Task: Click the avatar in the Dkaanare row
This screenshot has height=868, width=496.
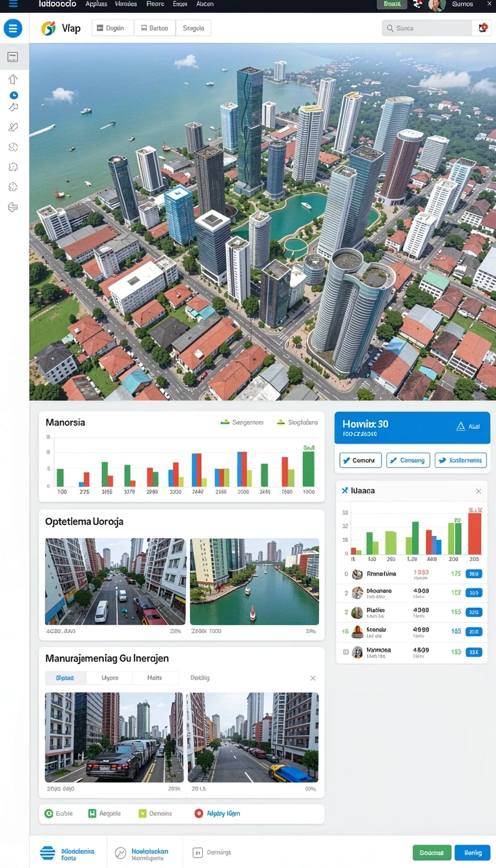Action: pos(357,593)
